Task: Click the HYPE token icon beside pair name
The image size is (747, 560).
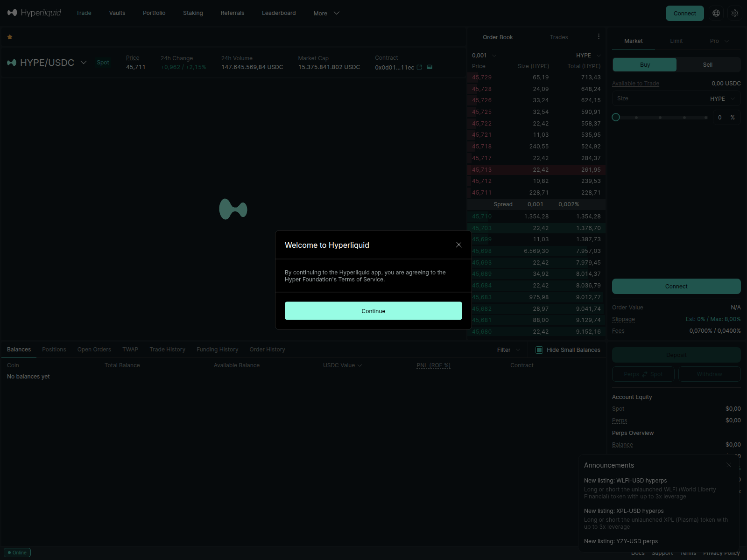Action: click(x=12, y=63)
